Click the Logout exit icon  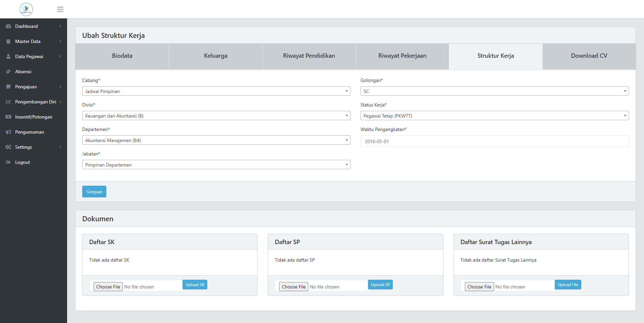click(8, 162)
